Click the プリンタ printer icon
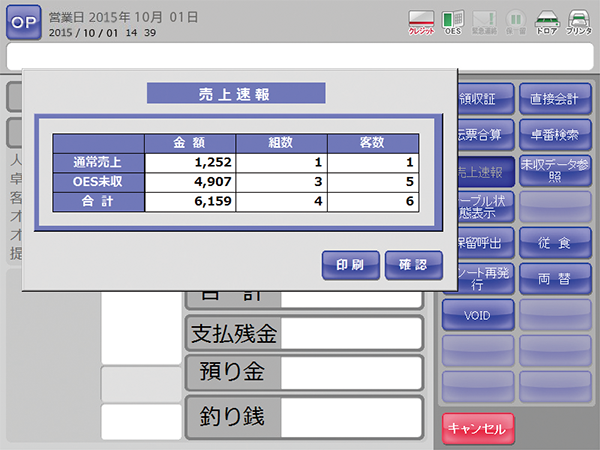The width and height of the screenshot is (600, 450). [579, 23]
